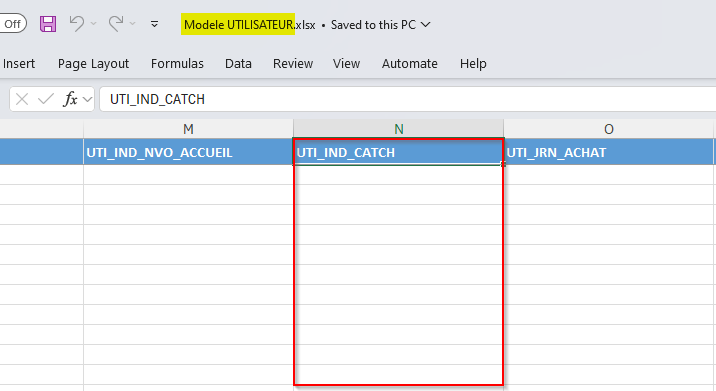
Task: Select column N header
Action: (399, 129)
